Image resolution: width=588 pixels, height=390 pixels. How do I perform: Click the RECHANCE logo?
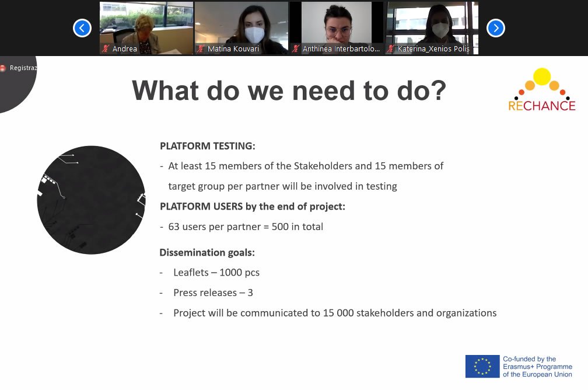coord(541,90)
